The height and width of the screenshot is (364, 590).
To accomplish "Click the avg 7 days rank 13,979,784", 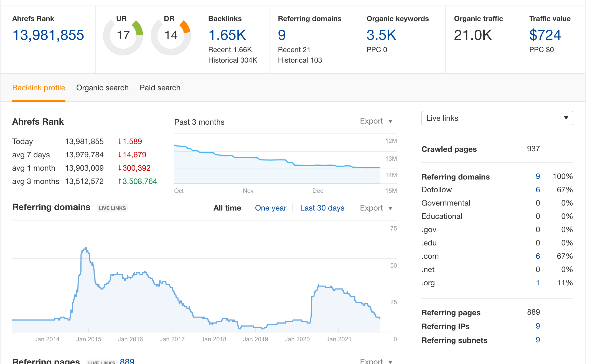I will tap(84, 155).
